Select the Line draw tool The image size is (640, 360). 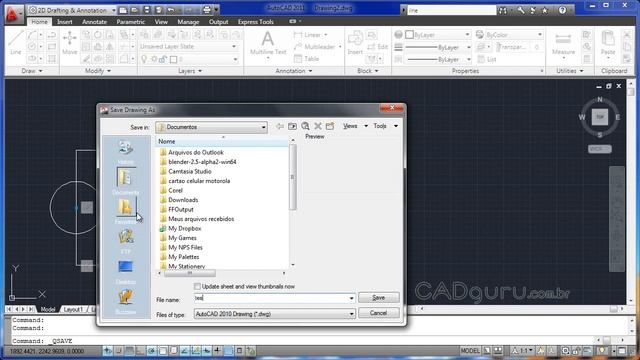[16, 43]
